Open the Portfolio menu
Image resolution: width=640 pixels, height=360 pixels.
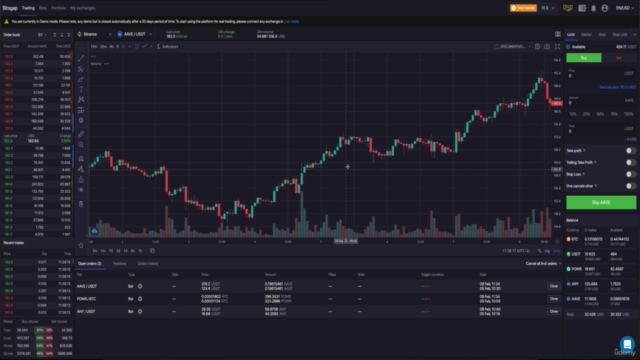pos(58,8)
